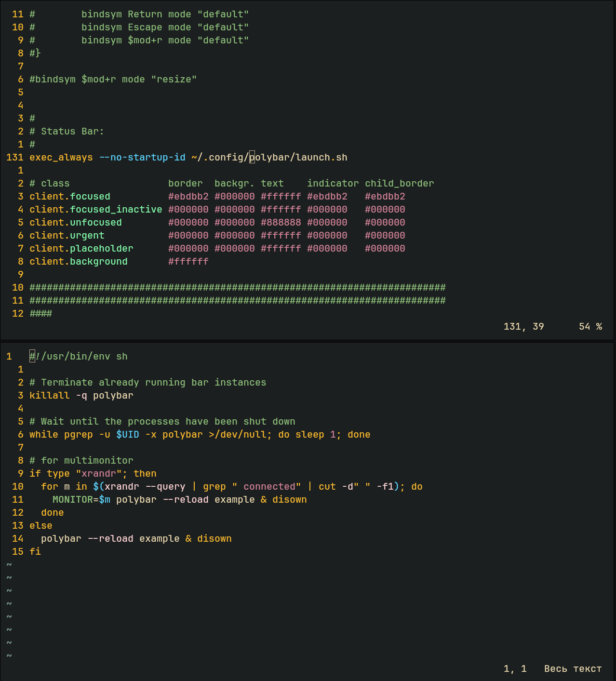
Task: Click '#ebdbb2' border value of client.focused
Action: click(x=188, y=197)
